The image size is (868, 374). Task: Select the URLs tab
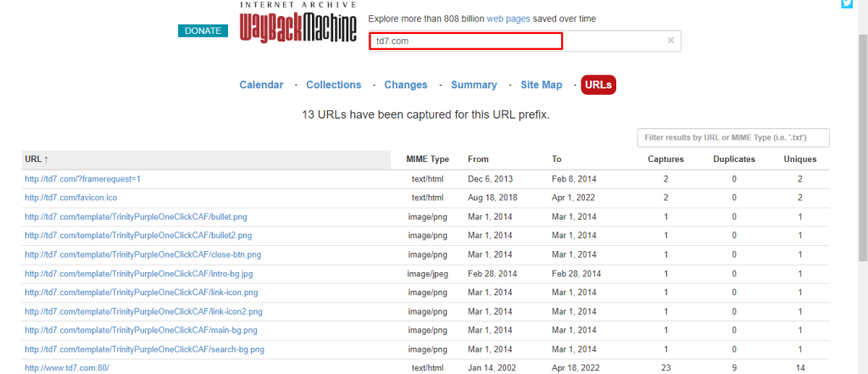[598, 85]
